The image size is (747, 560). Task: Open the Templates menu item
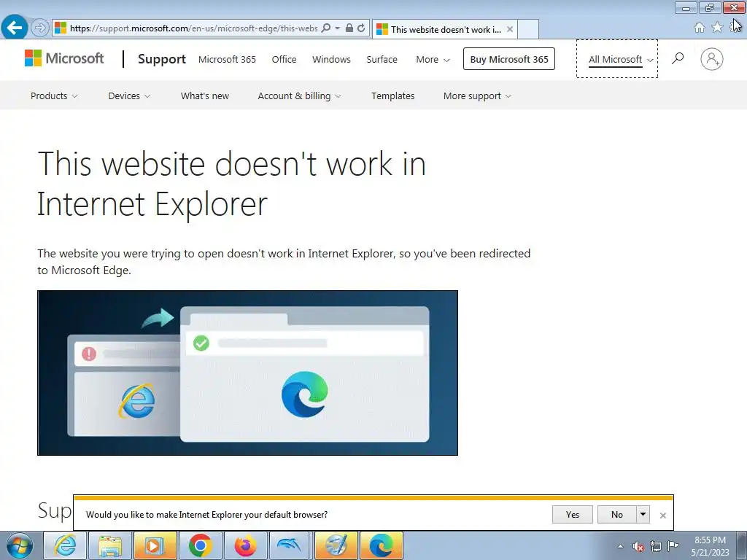coord(393,96)
